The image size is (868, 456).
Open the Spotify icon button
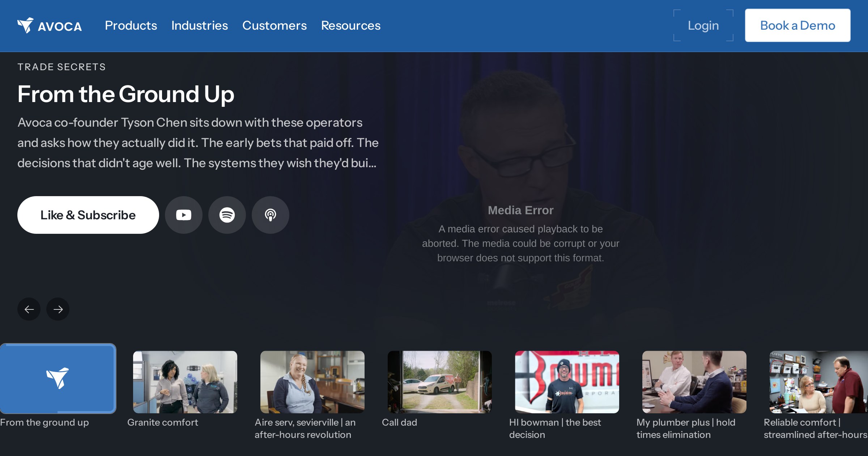pyautogui.click(x=227, y=215)
